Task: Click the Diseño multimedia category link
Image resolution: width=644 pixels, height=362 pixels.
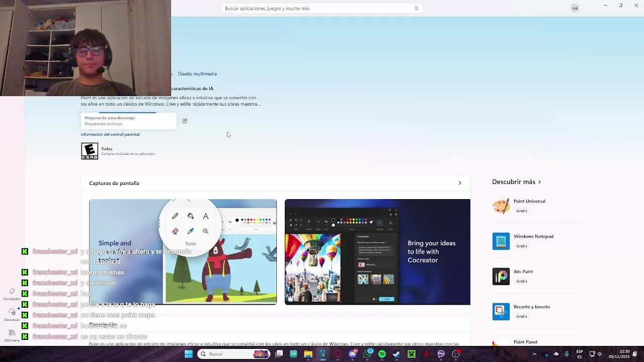Action: tap(197, 74)
